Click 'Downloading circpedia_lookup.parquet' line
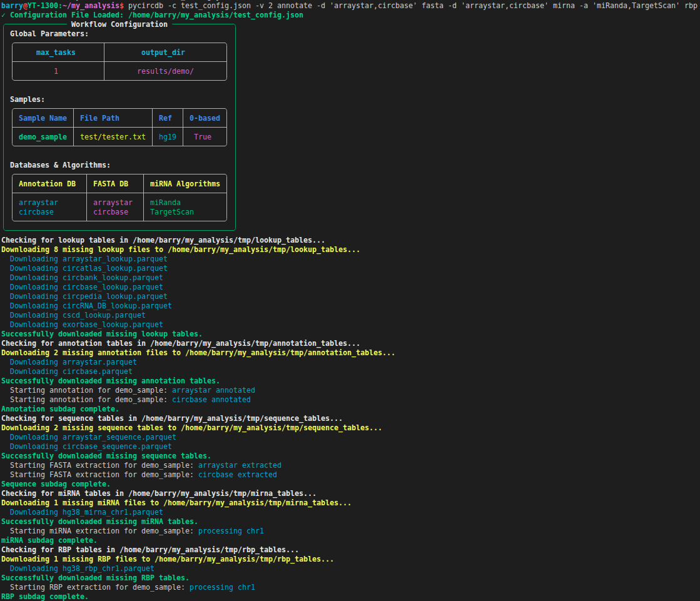Image resolution: width=700 pixels, height=601 pixels. 88,296
